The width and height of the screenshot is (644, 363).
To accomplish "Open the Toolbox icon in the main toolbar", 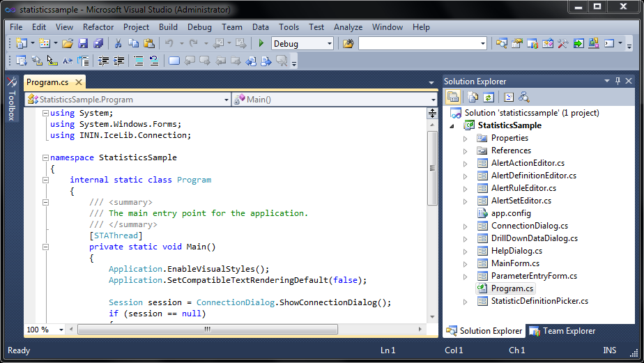I will pyautogui.click(x=563, y=43).
